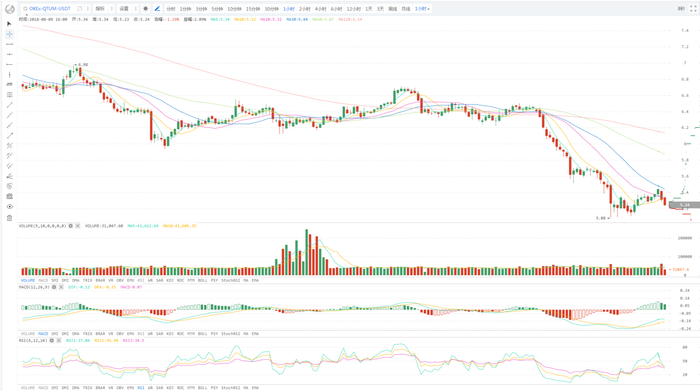Select the 月线 monthly timeframe

405,8
